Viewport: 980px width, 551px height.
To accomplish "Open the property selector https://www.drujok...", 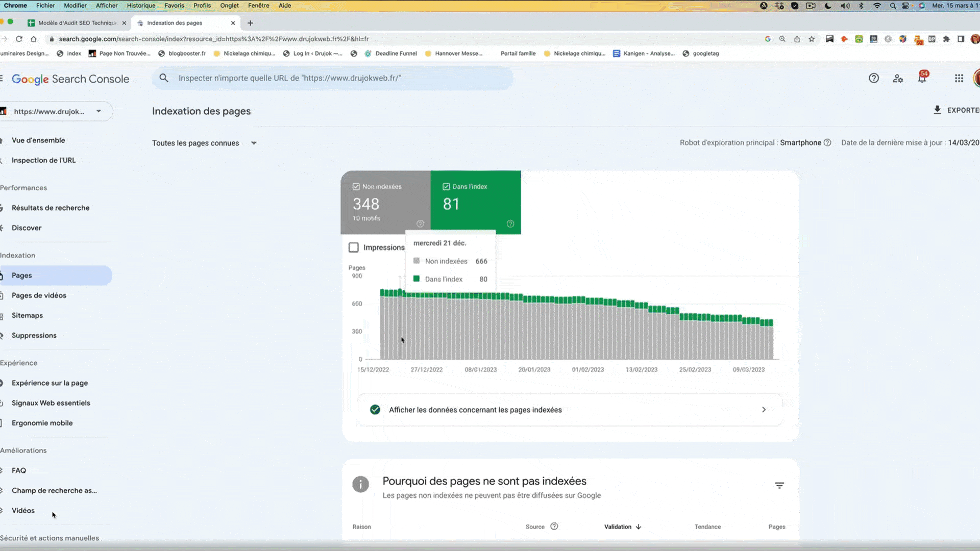I will click(x=56, y=111).
